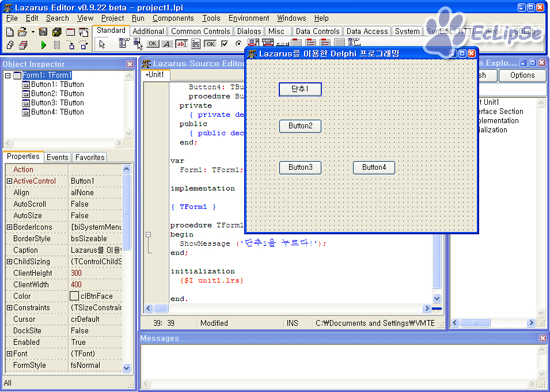The width and height of the screenshot is (550, 392).
Task: Expand the Font property
Action: coord(9,354)
